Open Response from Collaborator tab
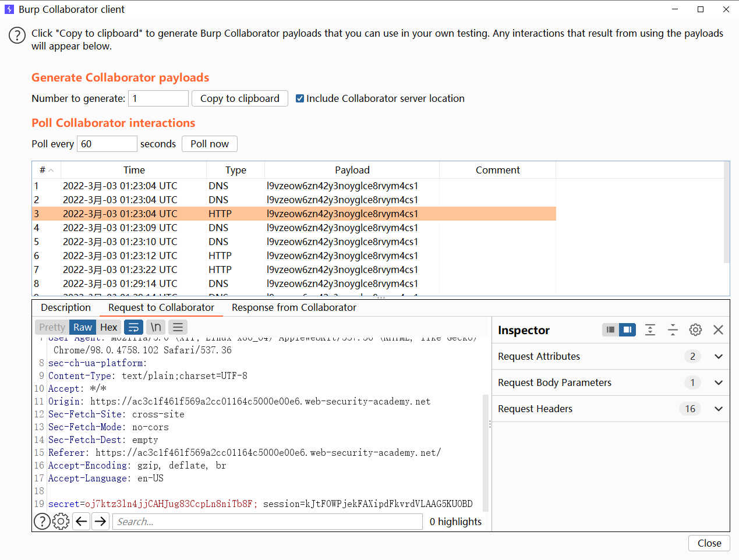 click(294, 307)
